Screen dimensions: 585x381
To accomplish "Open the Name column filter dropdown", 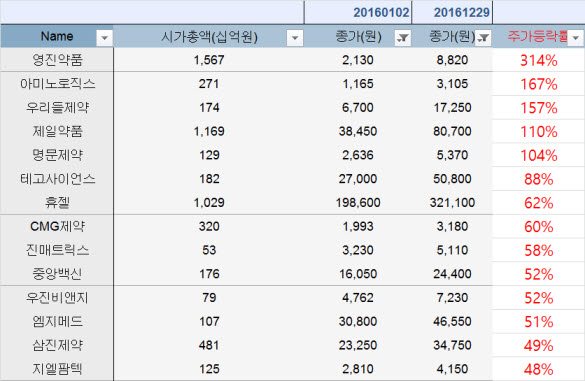I will 104,38.
